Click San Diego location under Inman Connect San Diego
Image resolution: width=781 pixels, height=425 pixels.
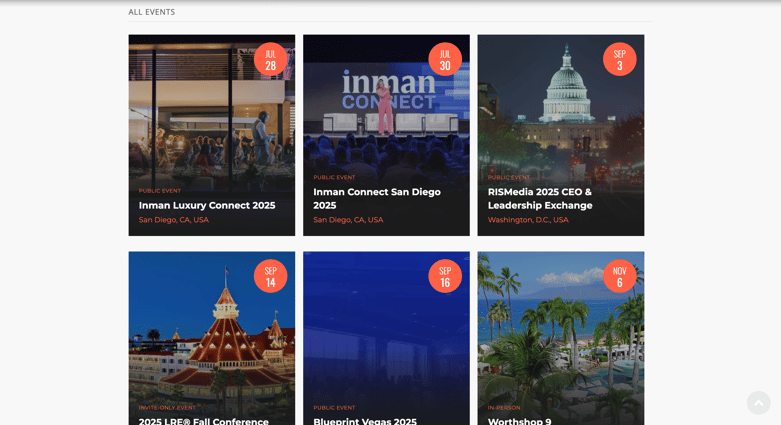pos(348,220)
